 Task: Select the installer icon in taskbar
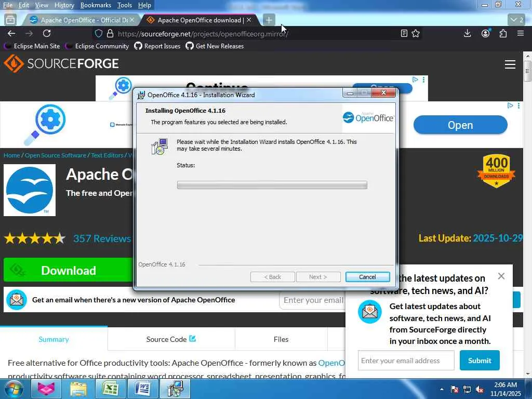click(175, 389)
